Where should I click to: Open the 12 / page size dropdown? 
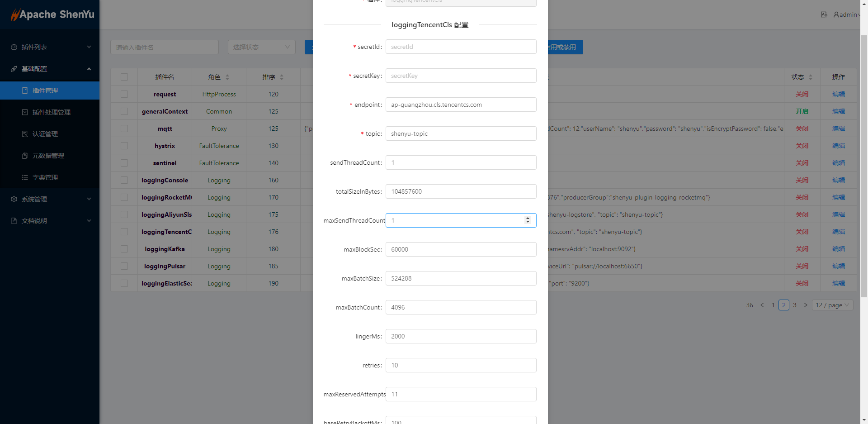[x=832, y=305]
